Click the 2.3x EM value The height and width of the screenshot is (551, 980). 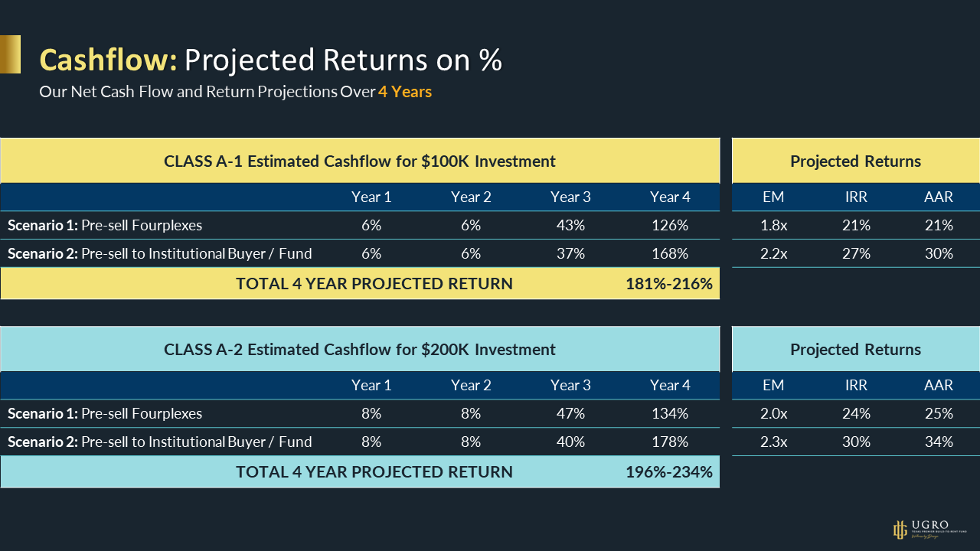773,442
